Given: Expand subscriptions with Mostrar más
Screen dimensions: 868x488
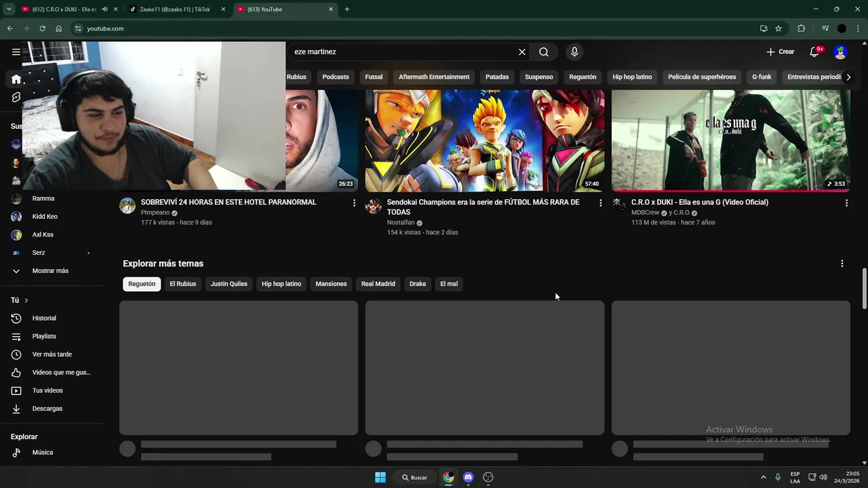Looking at the screenshot, I should click(52, 270).
